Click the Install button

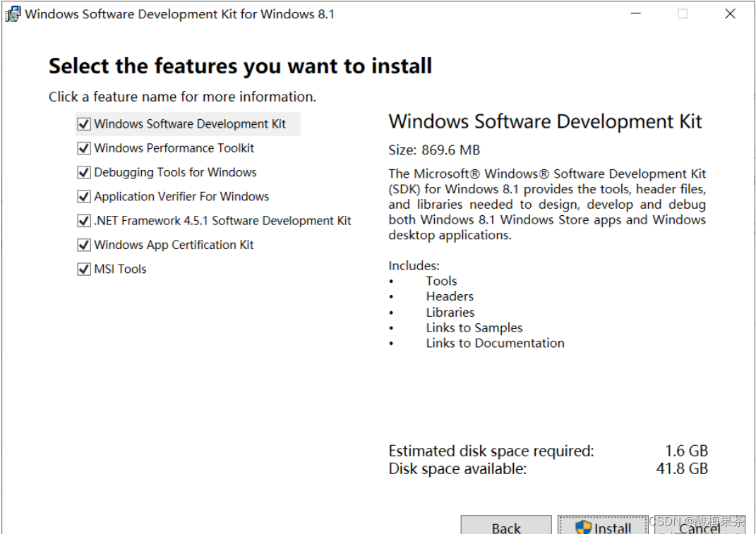point(603,525)
